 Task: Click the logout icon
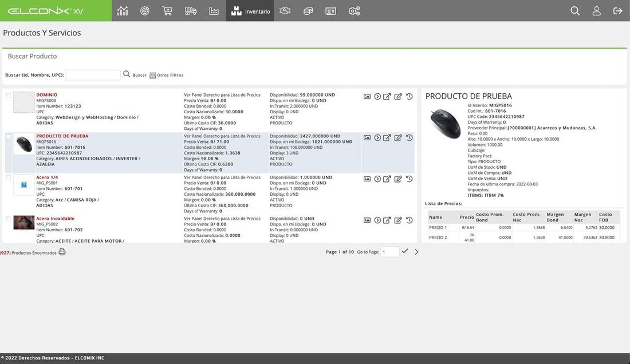coord(617,11)
